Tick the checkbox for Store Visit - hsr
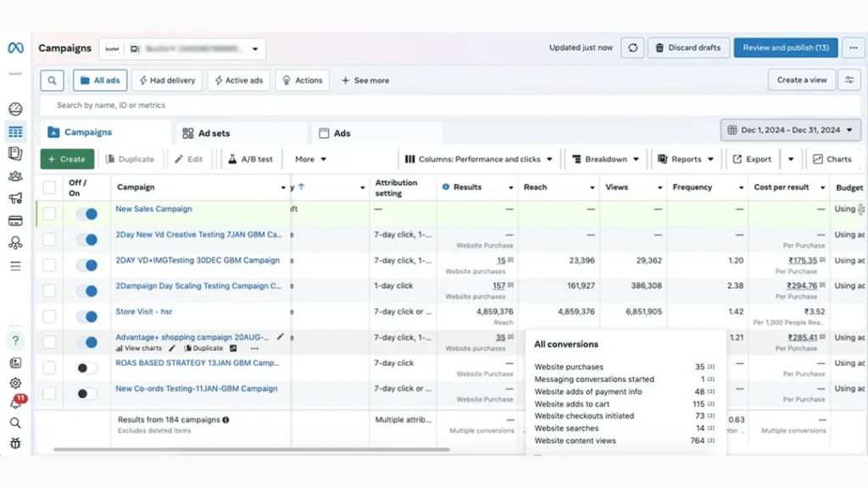868x488 pixels. click(x=49, y=316)
